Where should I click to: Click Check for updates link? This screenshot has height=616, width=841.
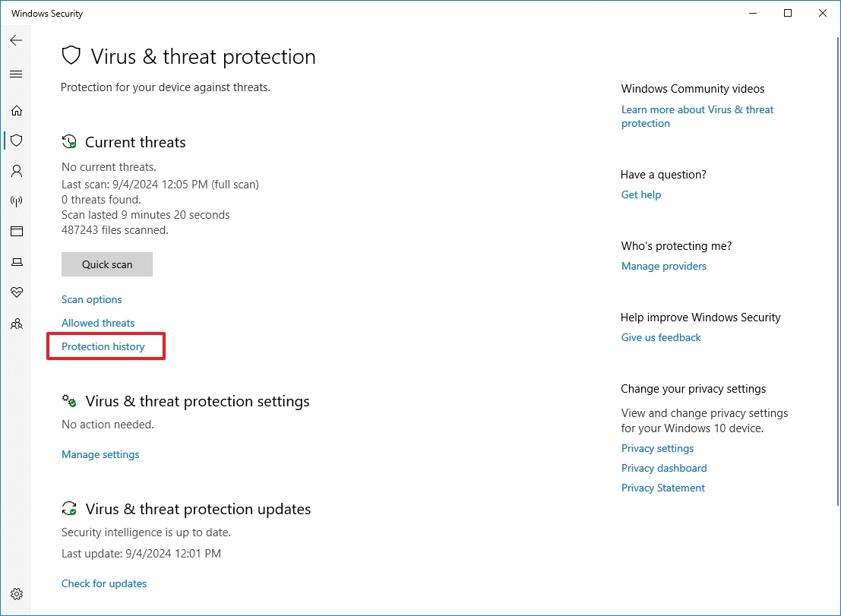[x=104, y=583]
